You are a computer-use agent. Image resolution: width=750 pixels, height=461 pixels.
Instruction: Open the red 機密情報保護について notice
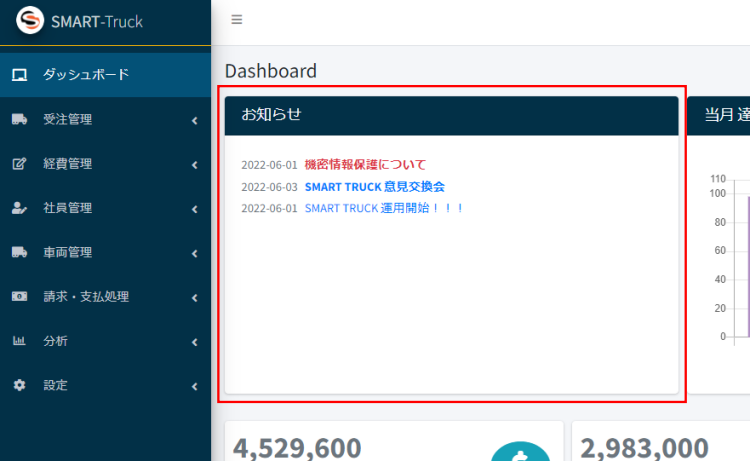[365, 165]
